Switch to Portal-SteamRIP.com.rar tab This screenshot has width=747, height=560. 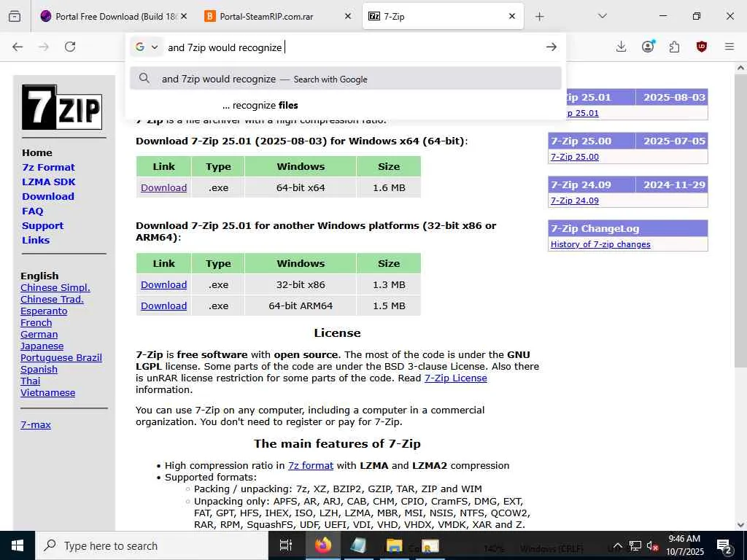pos(278,16)
